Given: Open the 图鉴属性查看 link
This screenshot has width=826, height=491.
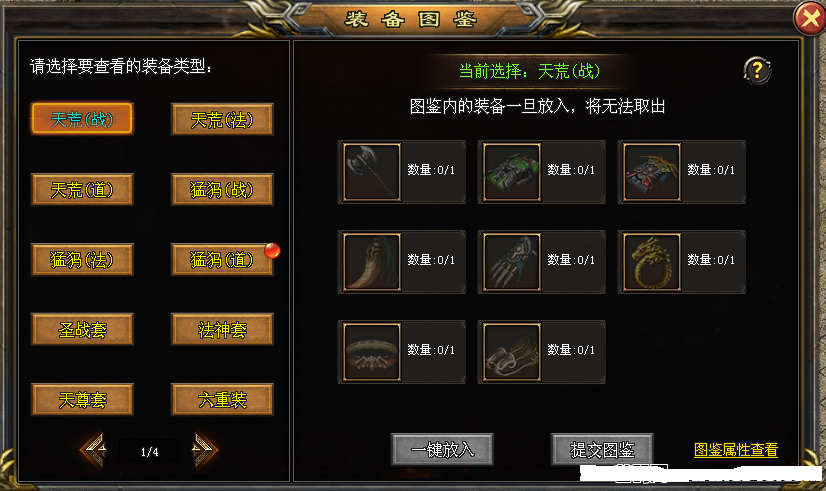Looking at the screenshot, I should click(736, 450).
